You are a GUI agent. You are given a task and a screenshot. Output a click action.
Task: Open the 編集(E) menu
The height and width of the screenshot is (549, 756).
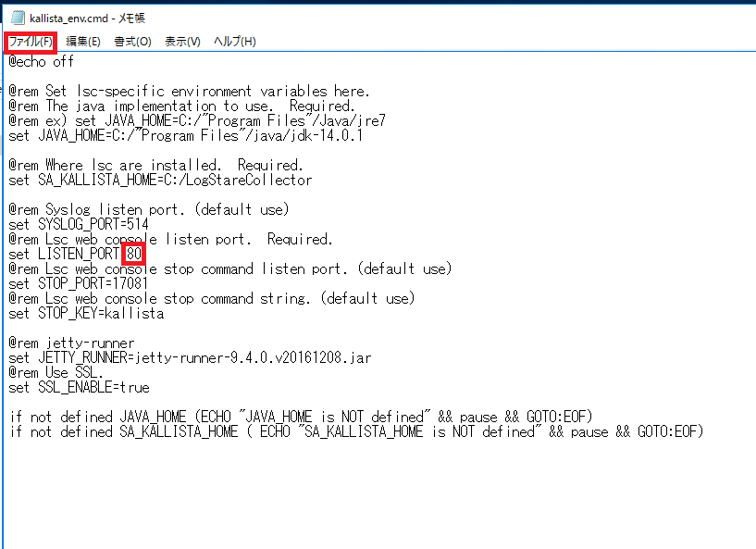pyautogui.click(x=83, y=42)
